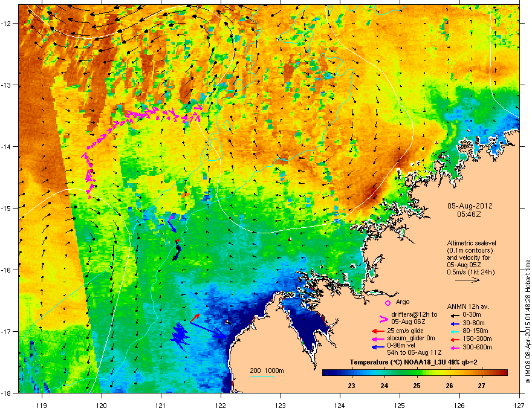
Task: Click the latitude axis label -17
Action: point(7,331)
